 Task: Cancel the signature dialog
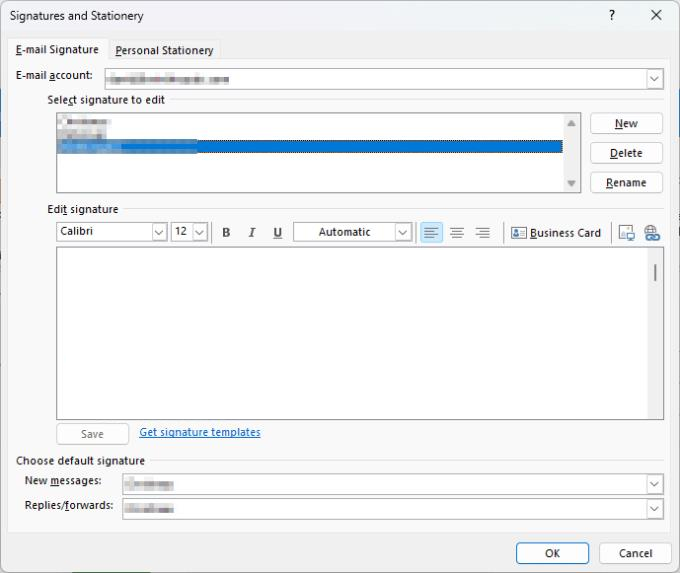635,553
